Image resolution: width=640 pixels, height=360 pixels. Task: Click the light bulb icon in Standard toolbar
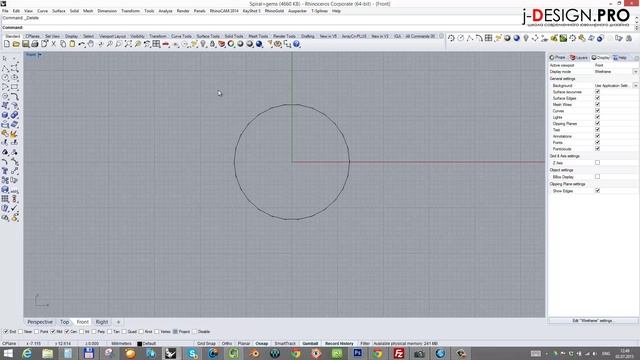coord(203,44)
